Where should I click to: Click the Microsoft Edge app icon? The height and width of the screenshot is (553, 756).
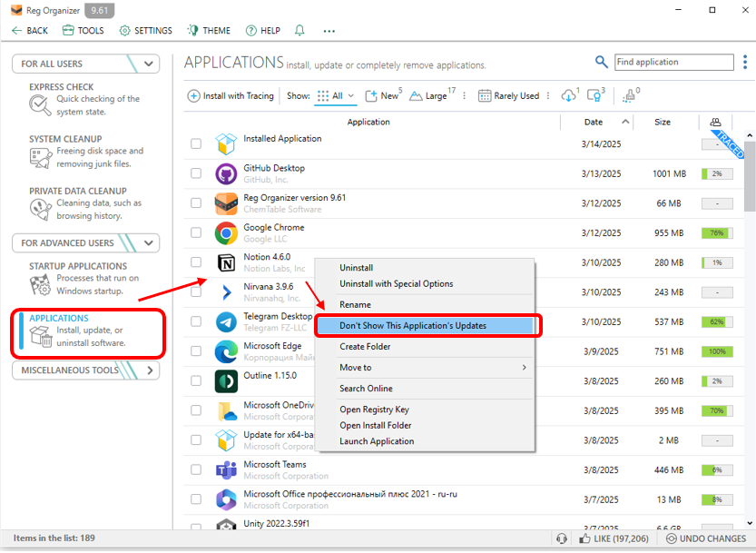click(226, 351)
